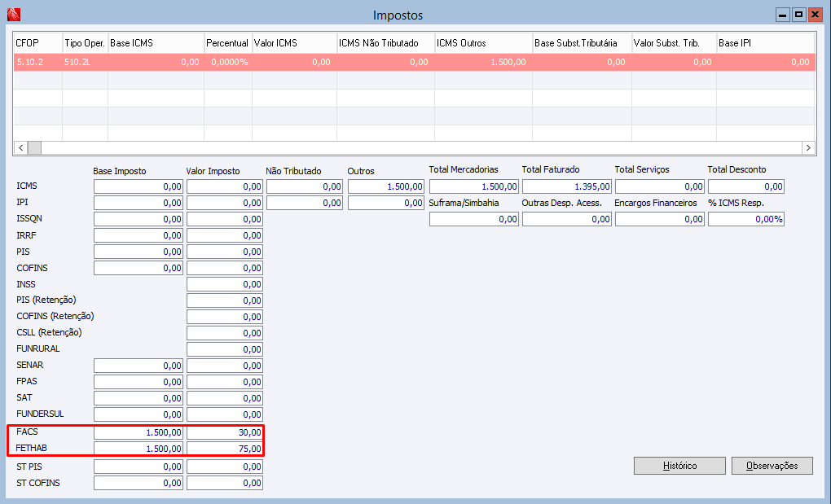Click the FETHAB Valor Imposto field

(225, 449)
